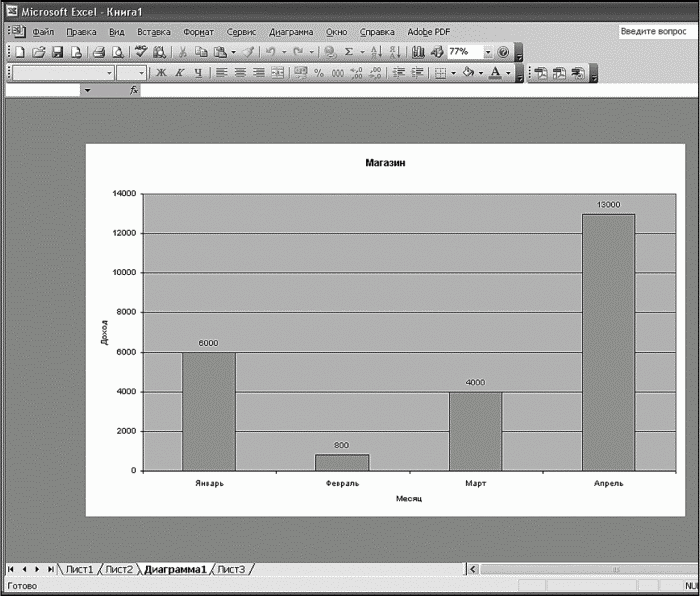Toggle italic К formatting
Screen dimensions: 700x596
pos(179,73)
